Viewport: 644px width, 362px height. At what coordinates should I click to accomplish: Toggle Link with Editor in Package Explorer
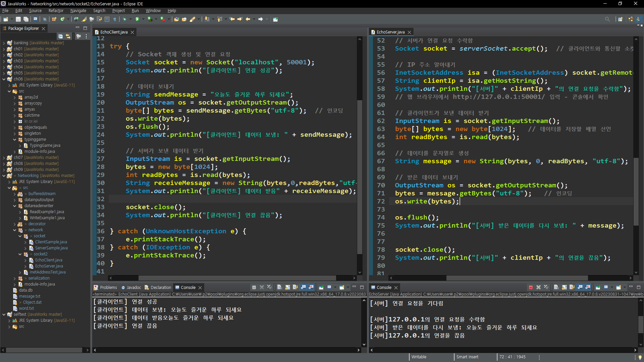68,36
